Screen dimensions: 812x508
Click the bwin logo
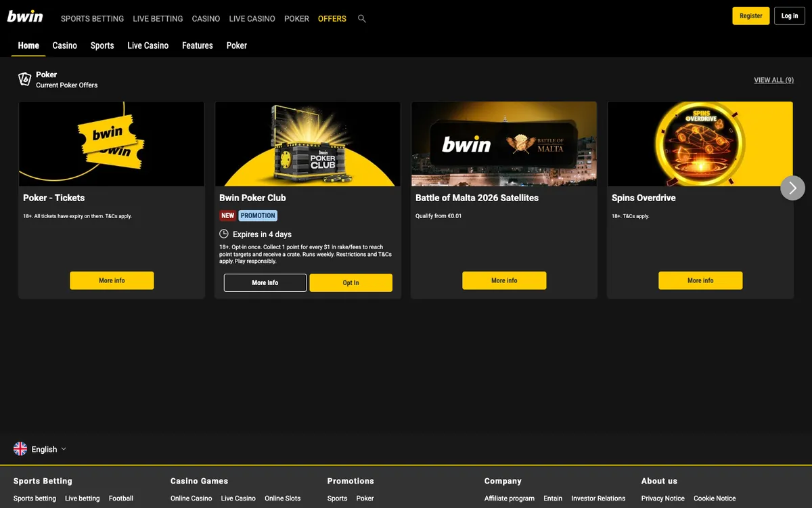[x=25, y=16]
